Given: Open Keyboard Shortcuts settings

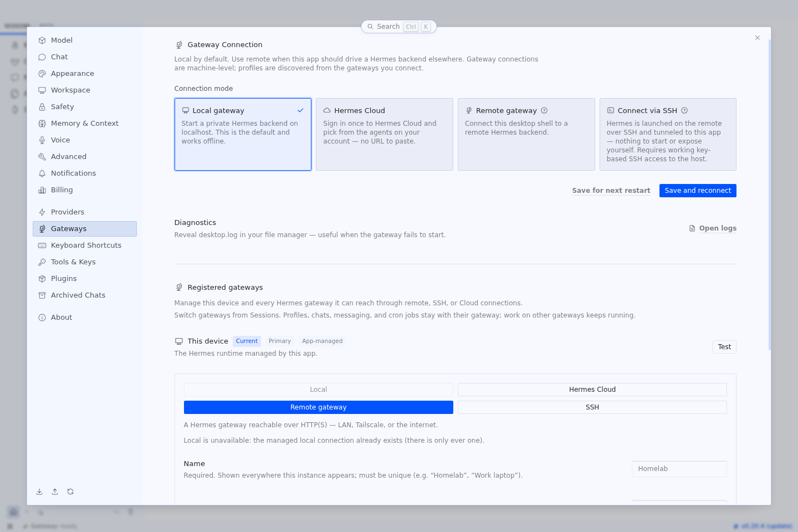Looking at the screenshot, I should [x=84, y=245].
